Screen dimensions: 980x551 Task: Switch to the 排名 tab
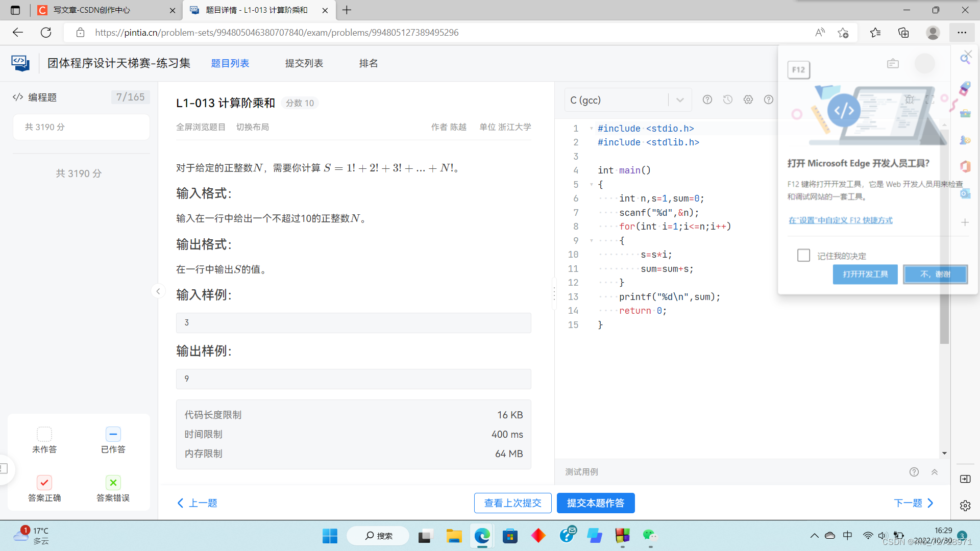pos(369,63)
